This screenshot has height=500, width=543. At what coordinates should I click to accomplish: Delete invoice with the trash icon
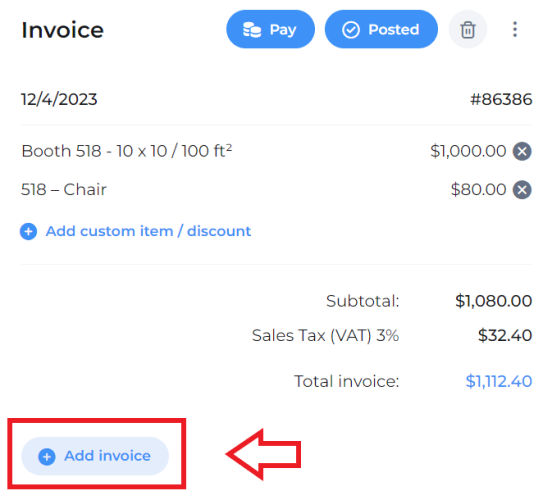coord(468,29)
